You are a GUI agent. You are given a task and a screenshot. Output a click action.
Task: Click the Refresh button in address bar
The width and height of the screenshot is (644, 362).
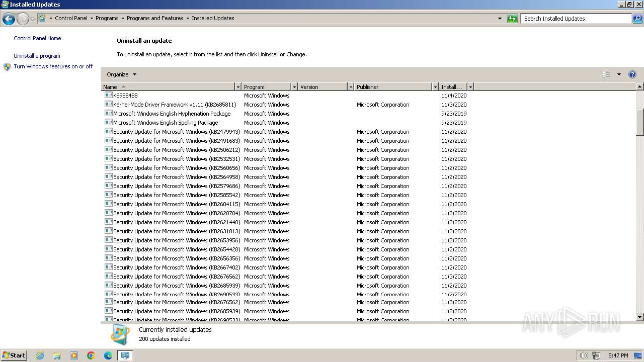coord(512,19)
